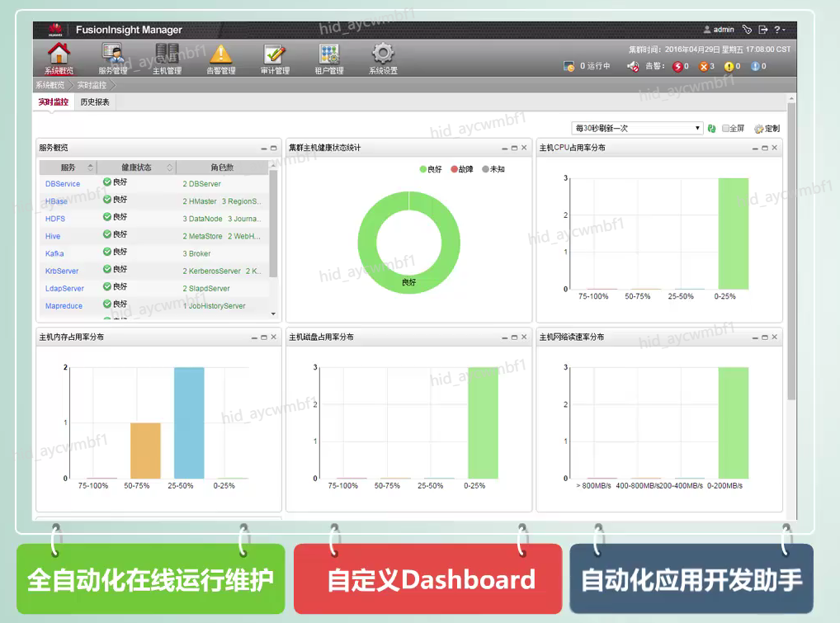Click the '3 Broker' role count
Image resolution: width=840 pixels, height=623 pixels.
point(196,253)
